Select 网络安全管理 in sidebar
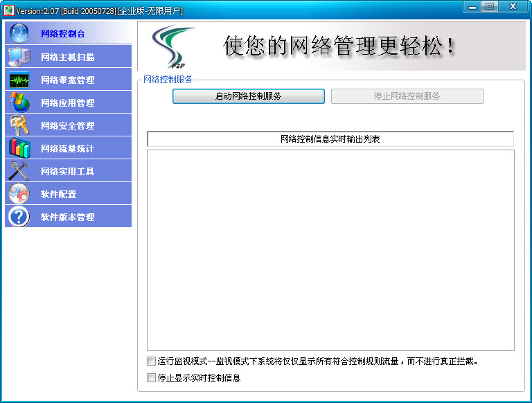 pos(67,126)
